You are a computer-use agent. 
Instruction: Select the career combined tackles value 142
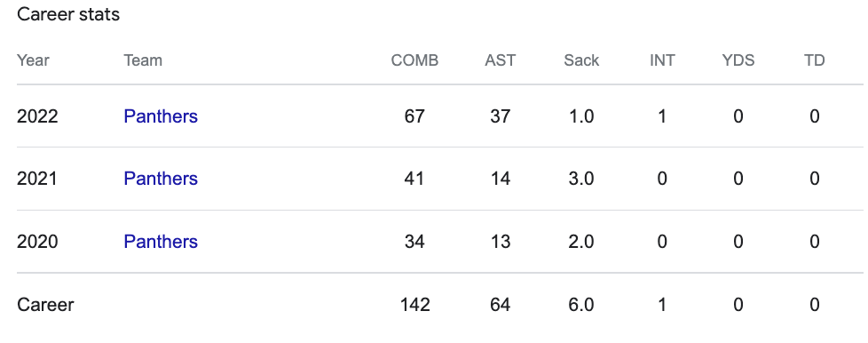pyautogui.click(x=414, y=305)
